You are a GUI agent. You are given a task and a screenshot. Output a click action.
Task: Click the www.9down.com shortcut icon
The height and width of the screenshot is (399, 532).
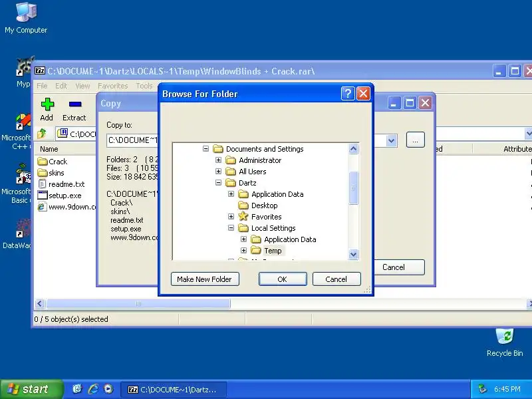42,206
